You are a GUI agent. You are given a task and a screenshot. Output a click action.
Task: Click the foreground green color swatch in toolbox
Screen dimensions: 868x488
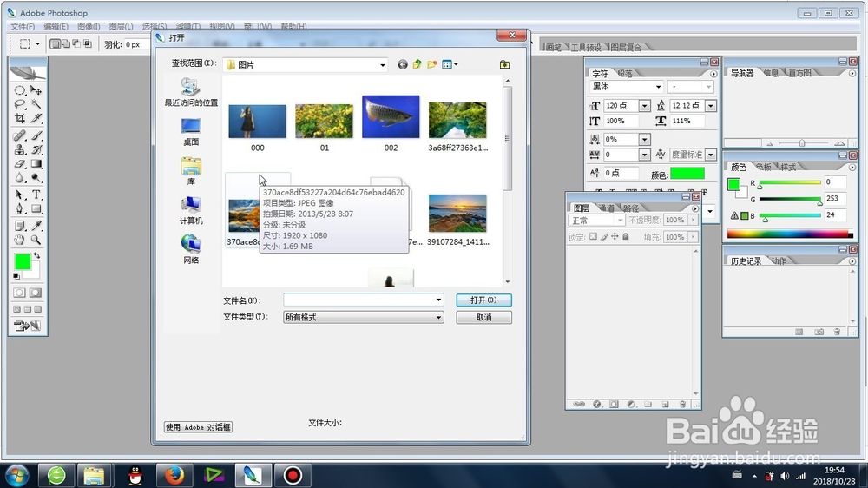pos(23,262)
